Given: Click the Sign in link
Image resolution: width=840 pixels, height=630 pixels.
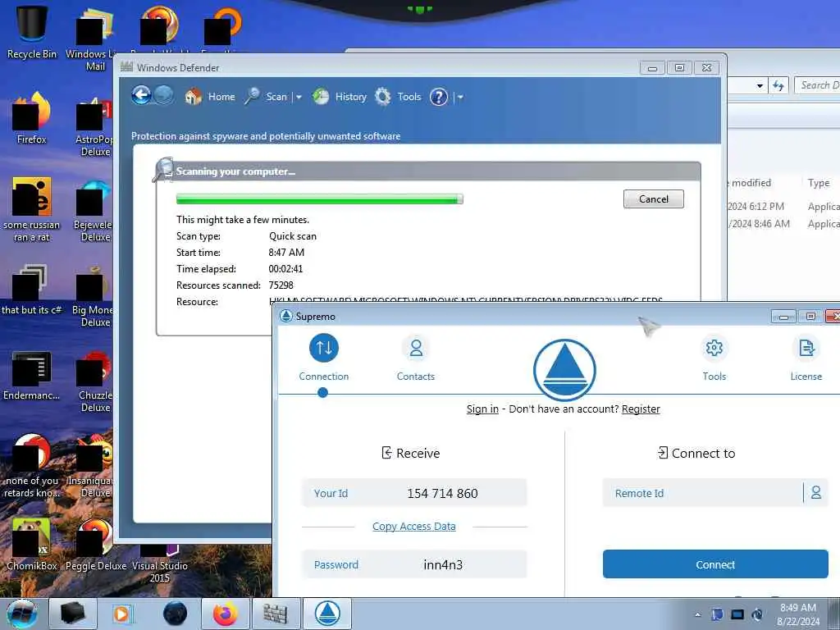Looking at the screenshot, I should click(x=482, y=409).
